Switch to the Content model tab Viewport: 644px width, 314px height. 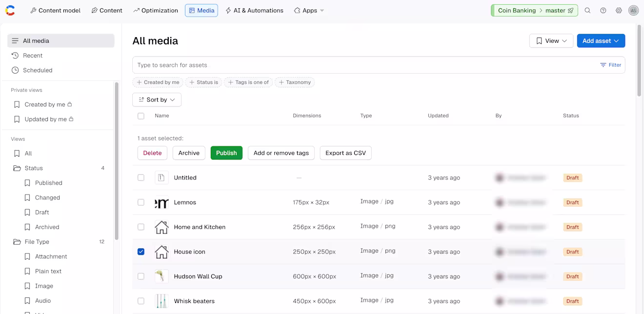click(x=55, y=10)
